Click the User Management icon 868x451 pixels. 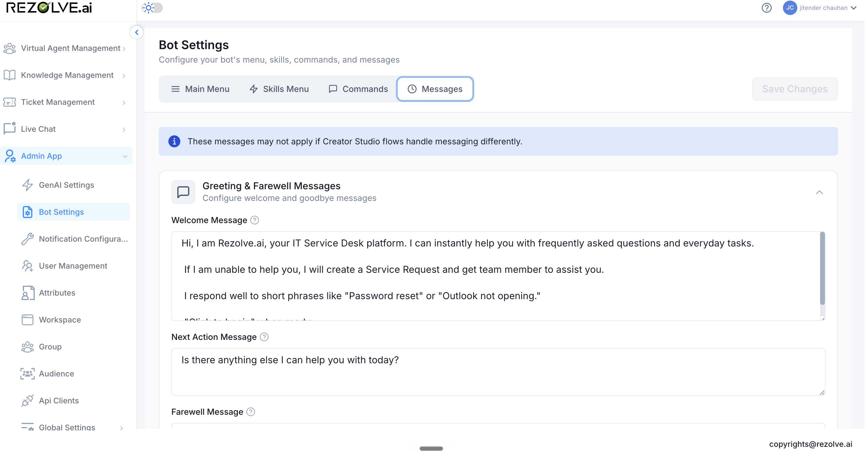tap(28, 266)
